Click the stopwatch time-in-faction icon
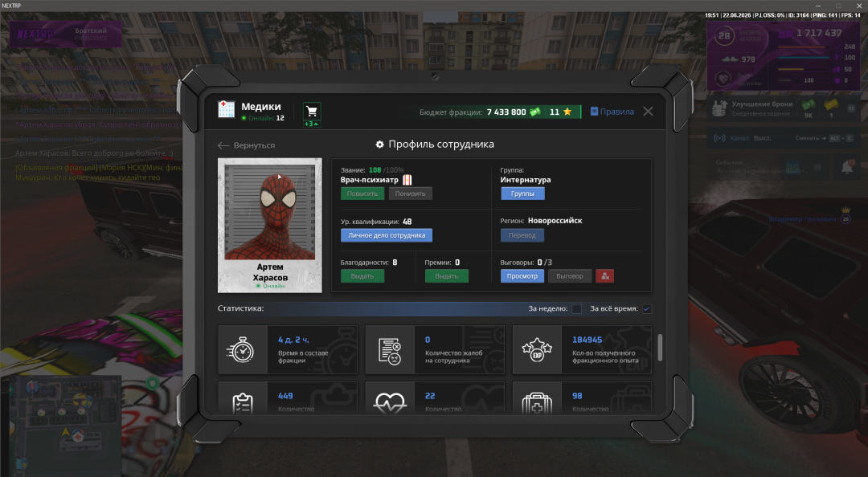868x477 pixels. point(241,350)
